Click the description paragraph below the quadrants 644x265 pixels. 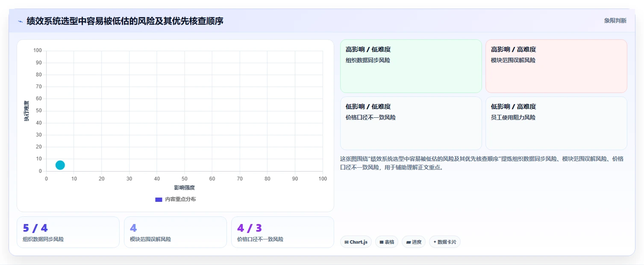pyautogui.click(x=482, y=163)
